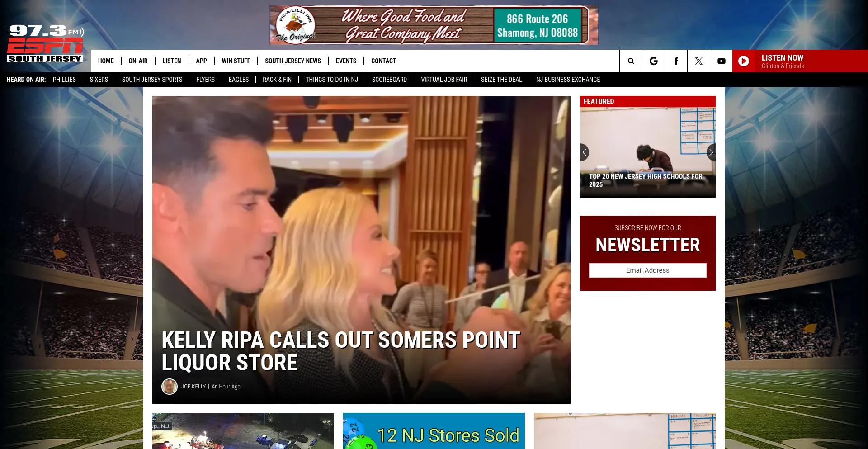Click the 97.3 ESPN South Jersey logo

(45, 44)
